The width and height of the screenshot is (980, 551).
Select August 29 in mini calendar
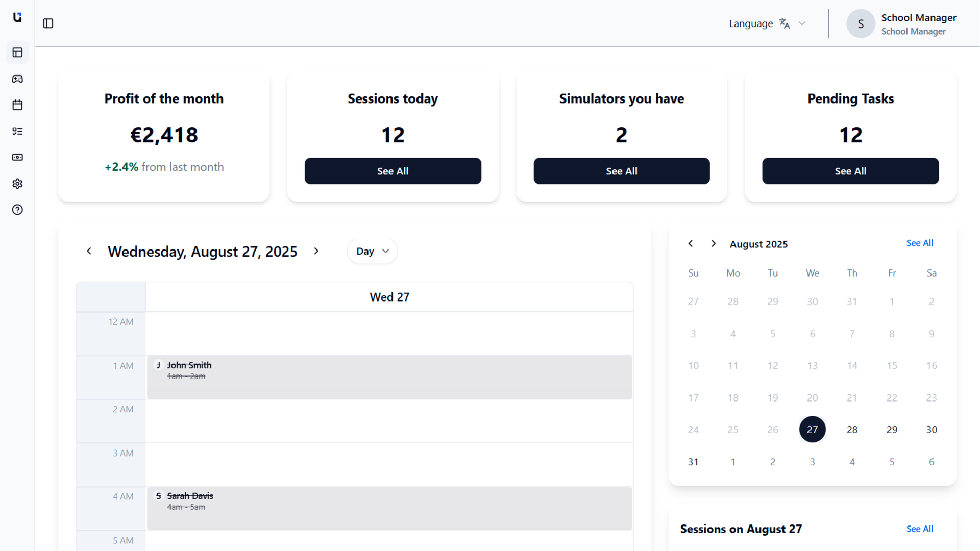pyautogui.click(x=891, y=430)
